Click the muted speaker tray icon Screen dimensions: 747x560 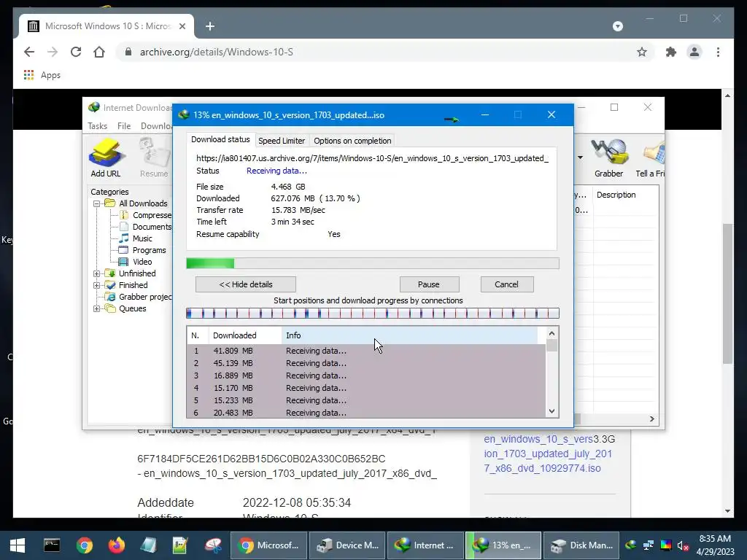pyautogui.click(x=683, y=545)
